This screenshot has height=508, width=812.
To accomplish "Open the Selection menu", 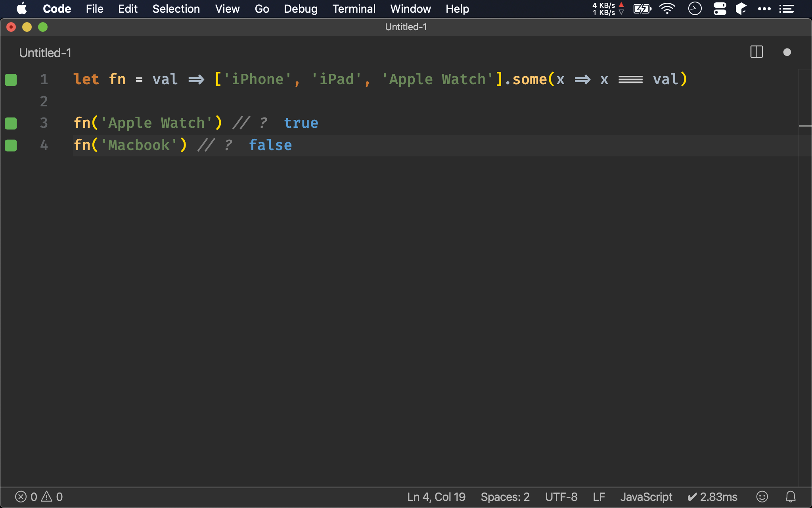I will pos(176,9).
